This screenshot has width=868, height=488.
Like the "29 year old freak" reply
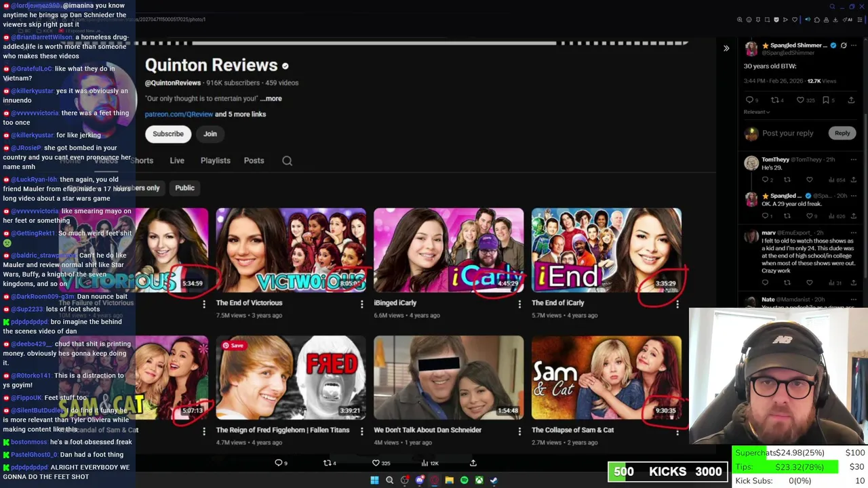point(809,216)
